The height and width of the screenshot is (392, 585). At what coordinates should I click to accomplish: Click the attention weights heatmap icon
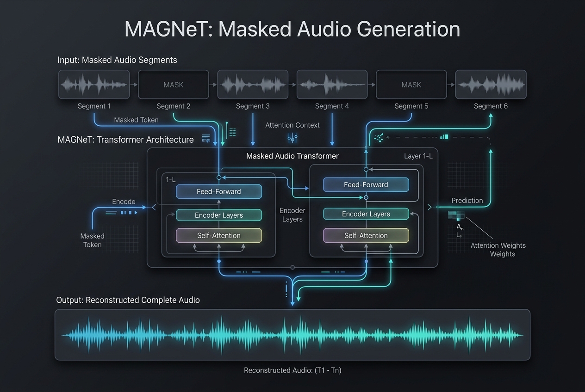pyautogui.click(x=456, y=215)
